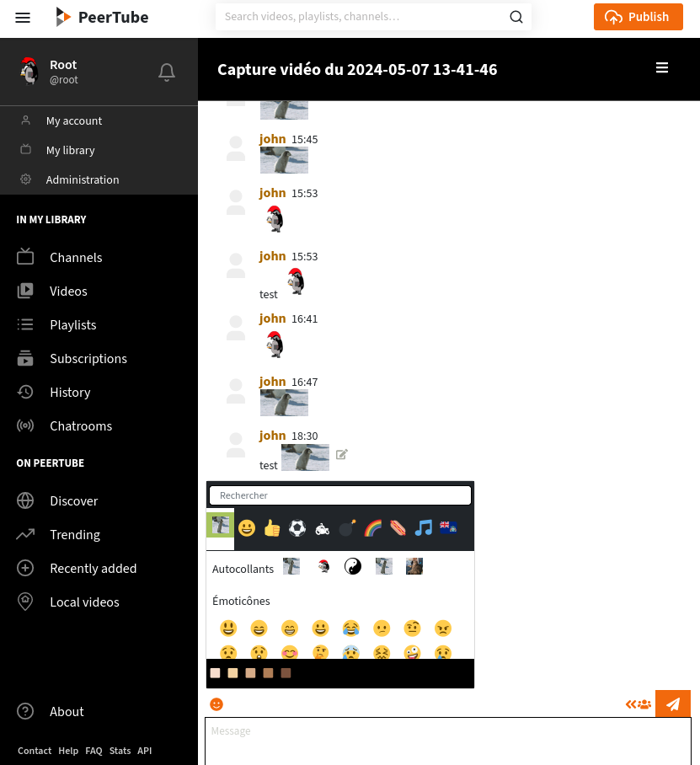Open the FAQ footer link
Viewport: 700px width, 765px height.
click(94, 751)
